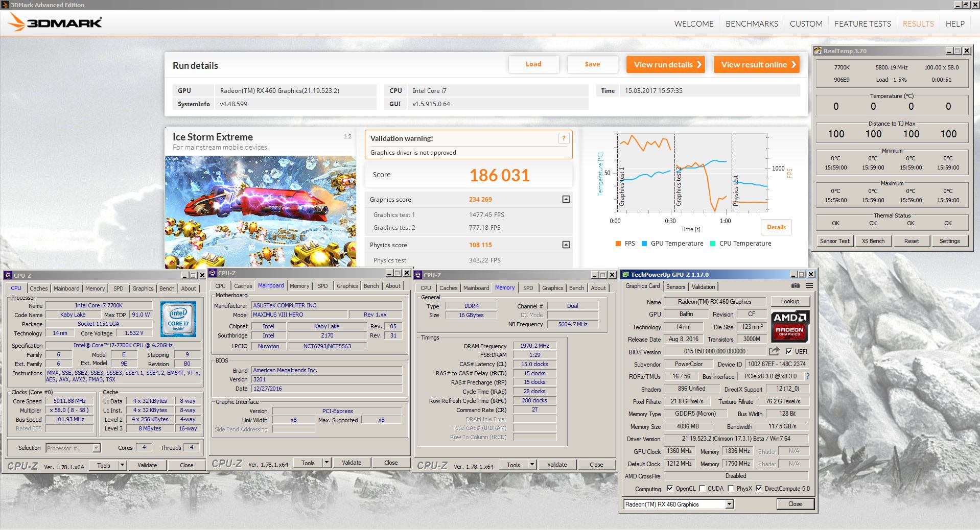The width and height of the screenshot is (980, 530).
Task: Open SPD tab in CPU-Z Memory window
Action: 528,288
